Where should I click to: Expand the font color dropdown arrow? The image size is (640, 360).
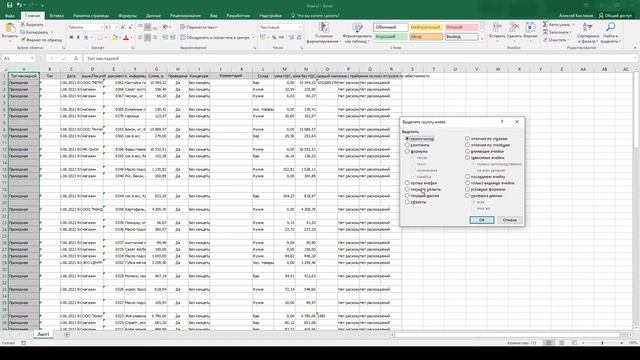point(131,38)
